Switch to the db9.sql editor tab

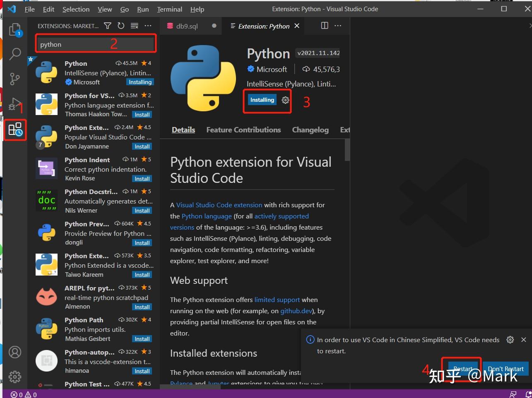click(187, 26)
